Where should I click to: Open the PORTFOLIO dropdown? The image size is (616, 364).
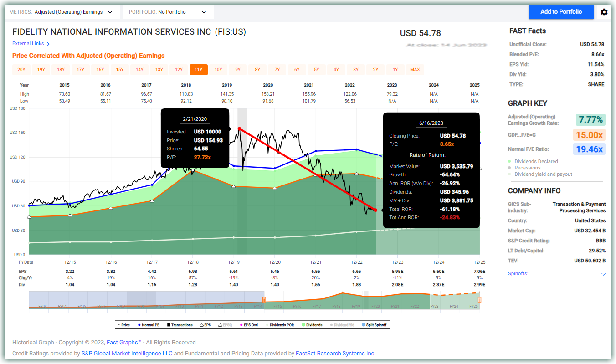tap(169, 12)
